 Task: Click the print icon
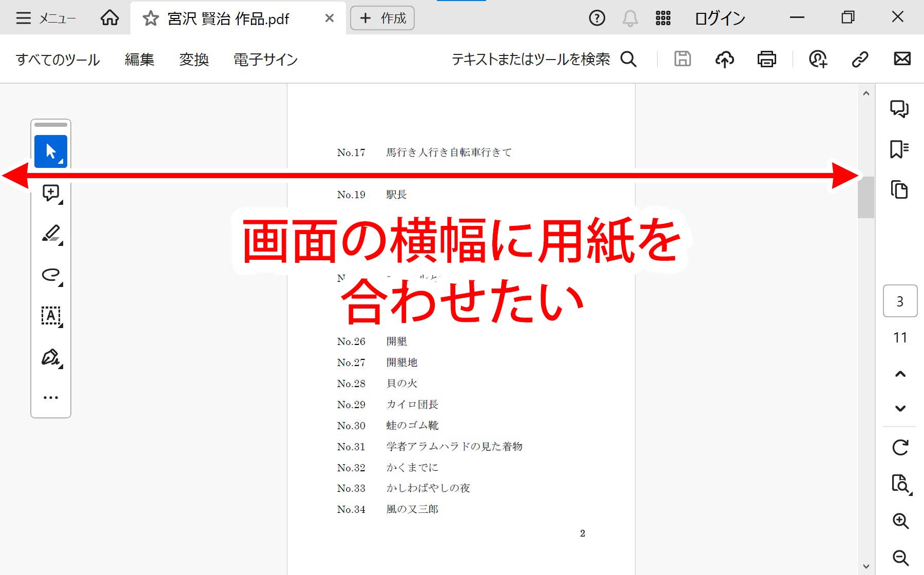pyautogui.click(x=766, y=60)
